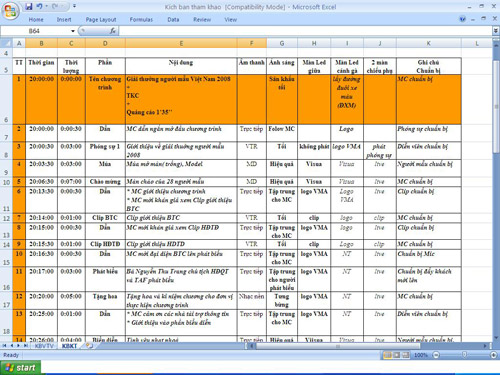Image resolution: width=500 pixels, height=375 pixels.
Task: Select column K header
Action: pyautogui.click(x=429, y=43)
